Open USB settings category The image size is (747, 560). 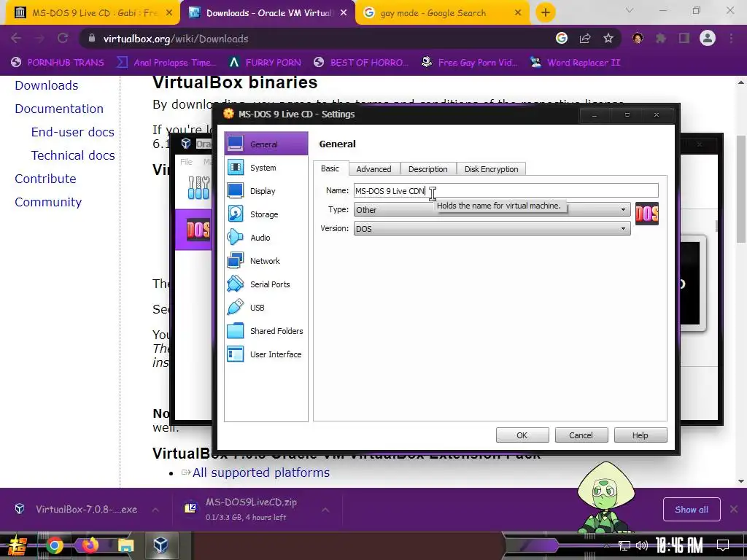266,308
